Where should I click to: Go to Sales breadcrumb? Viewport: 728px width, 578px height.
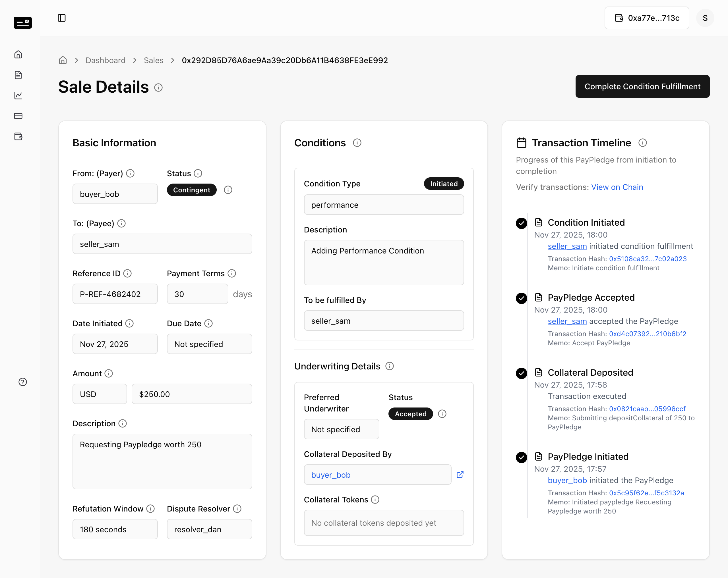tap(154, 61)
